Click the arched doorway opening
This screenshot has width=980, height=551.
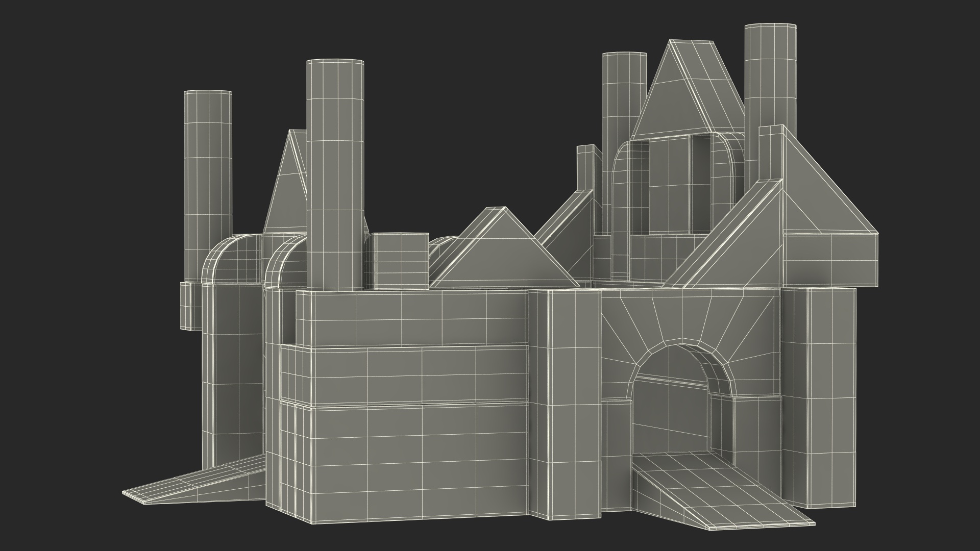(x=671, y=403)
